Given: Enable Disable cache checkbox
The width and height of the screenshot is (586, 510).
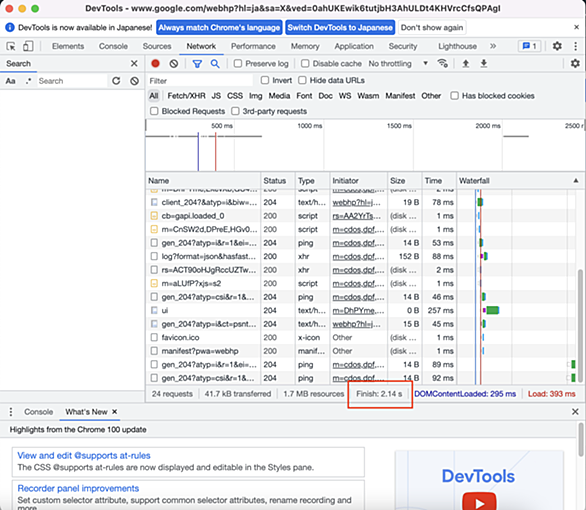Looking at the screenshot, I should click(305, 64).
